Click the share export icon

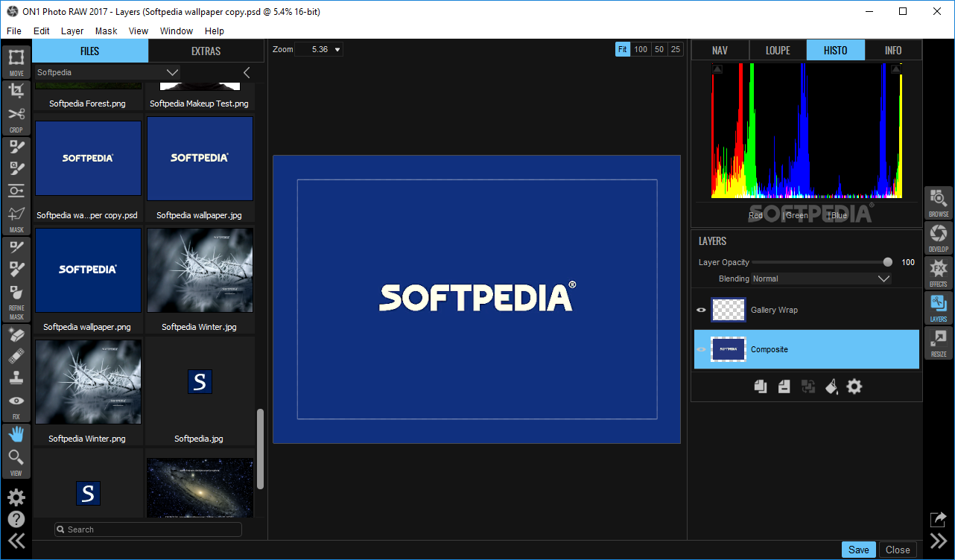pyautogui.click(x=939, y=519)
